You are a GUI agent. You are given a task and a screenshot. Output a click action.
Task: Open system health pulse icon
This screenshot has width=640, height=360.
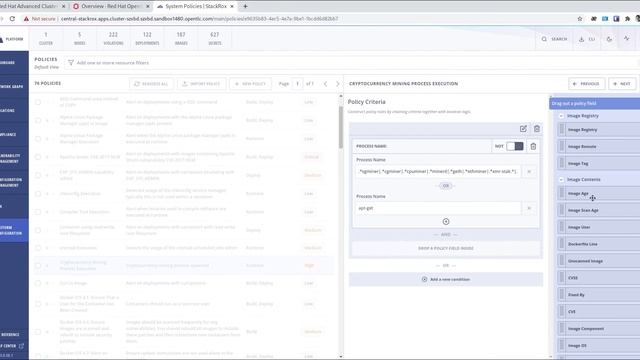[x=627, y=39]
